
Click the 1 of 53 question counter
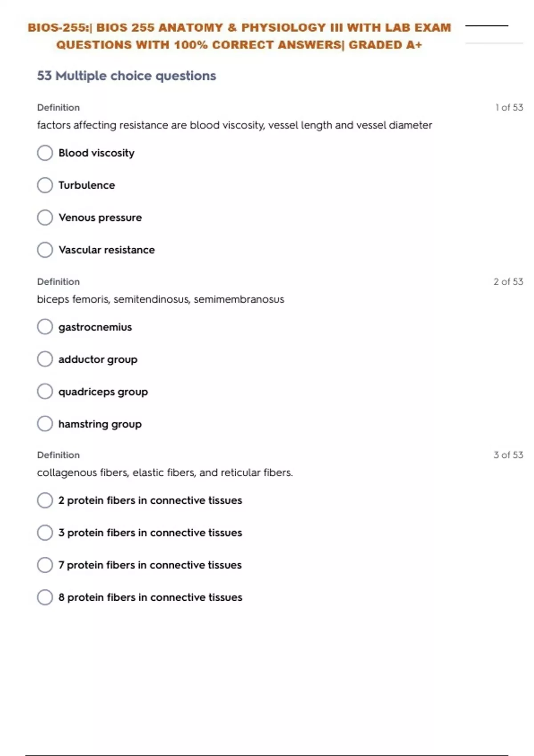(x=509, y=108)
